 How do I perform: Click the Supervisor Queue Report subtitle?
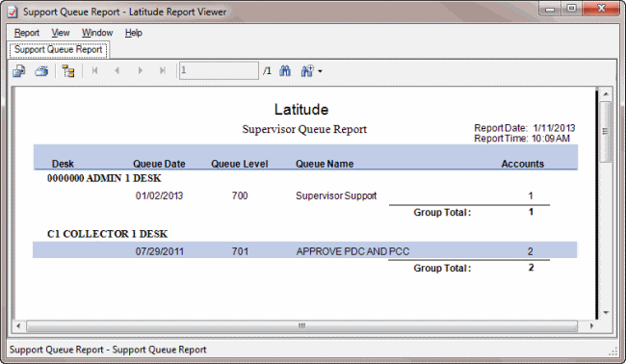pyautogui.click(x=304, y=130)
